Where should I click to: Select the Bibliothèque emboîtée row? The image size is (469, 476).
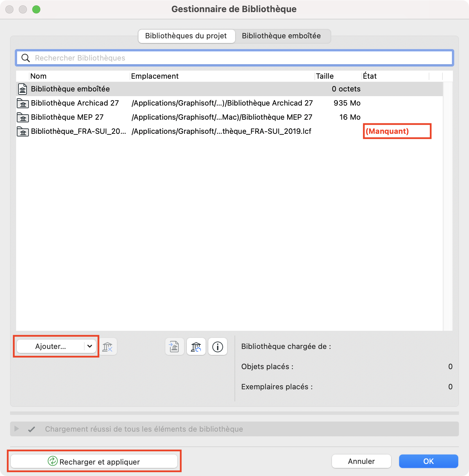pos(229,89)
